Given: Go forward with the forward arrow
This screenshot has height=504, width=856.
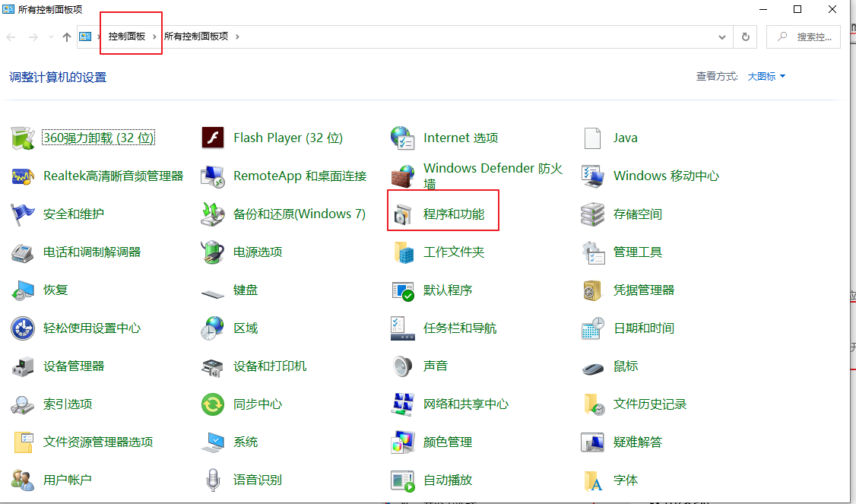Looking at the screenshot, I should point(33,37).
